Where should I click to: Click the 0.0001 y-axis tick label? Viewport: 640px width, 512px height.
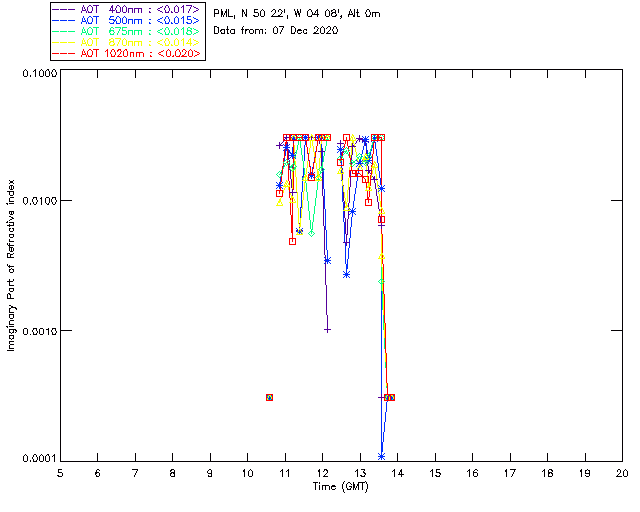(39, 459)
